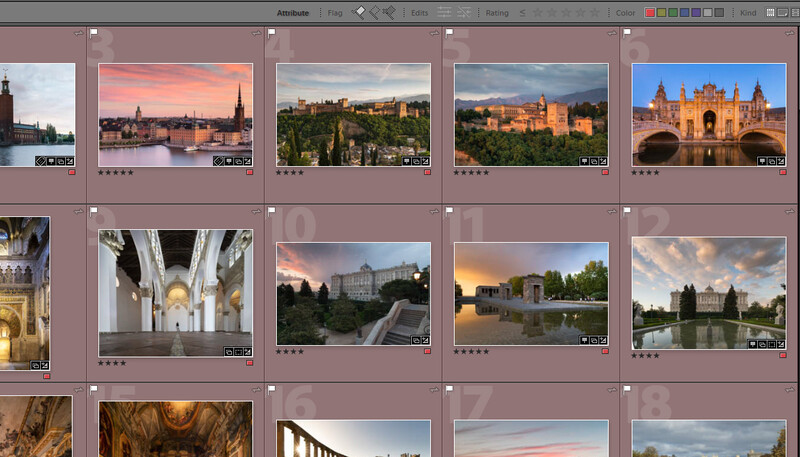Filter by yellow color label
This screenshot has width=800, height=457.
(x=662, y=13)
